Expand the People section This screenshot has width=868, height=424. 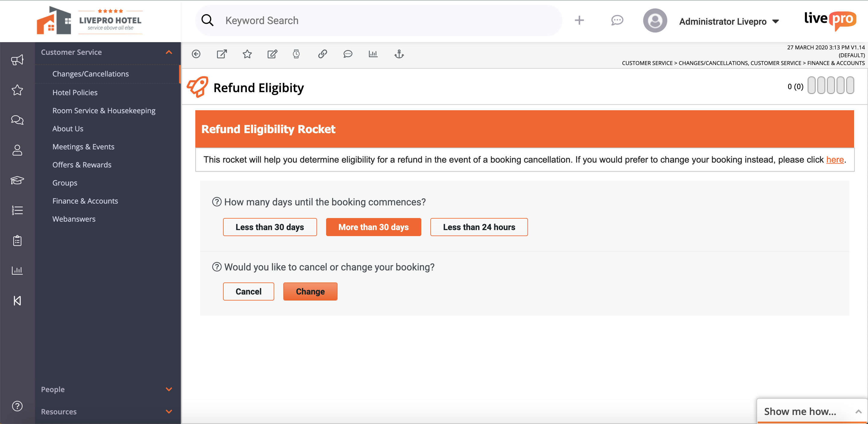[169, 389]
